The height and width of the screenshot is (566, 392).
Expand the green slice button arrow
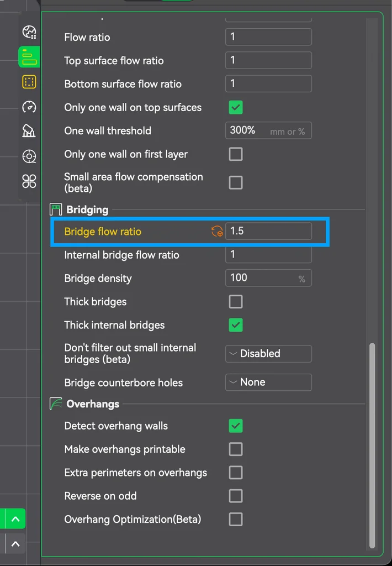point(15,519)
